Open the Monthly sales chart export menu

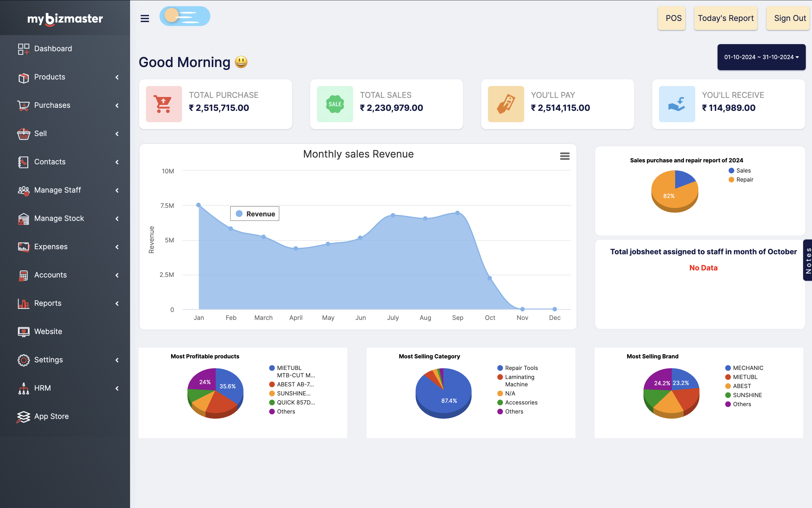pos(565,156)
